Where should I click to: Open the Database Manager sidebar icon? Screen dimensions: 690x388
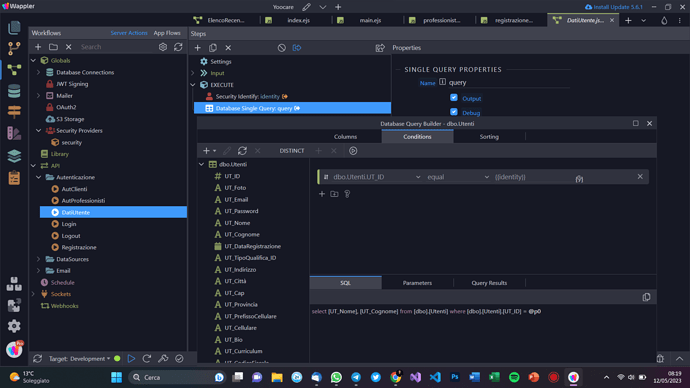(14, 91)
